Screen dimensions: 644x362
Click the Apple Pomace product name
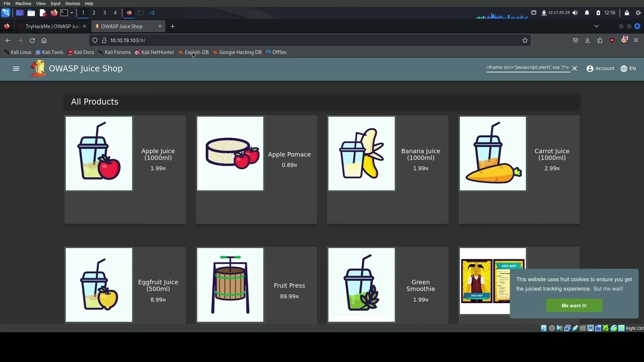coord(289,154)
